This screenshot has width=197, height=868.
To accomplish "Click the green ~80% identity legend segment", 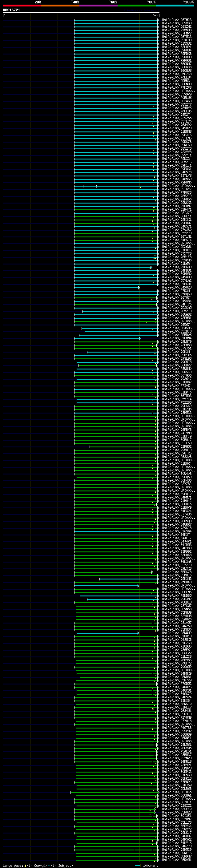I will (137, 6).
